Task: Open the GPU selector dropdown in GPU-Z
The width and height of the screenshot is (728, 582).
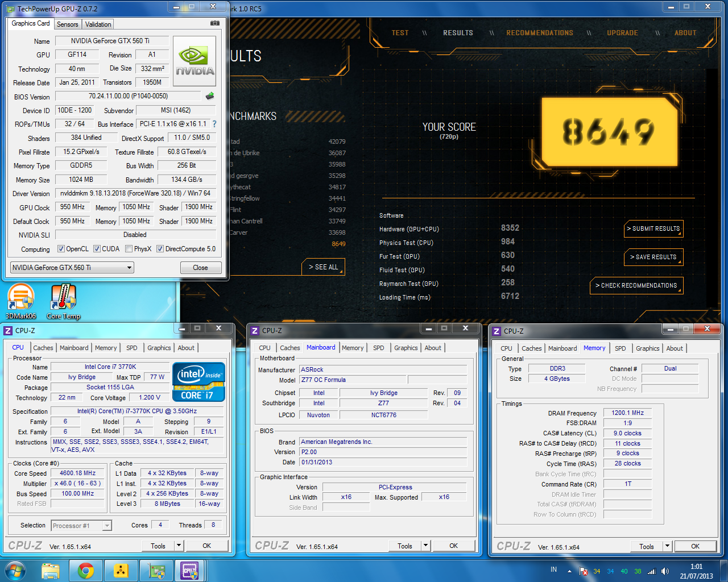Action: pyautogui.click(x=72, y=268)
